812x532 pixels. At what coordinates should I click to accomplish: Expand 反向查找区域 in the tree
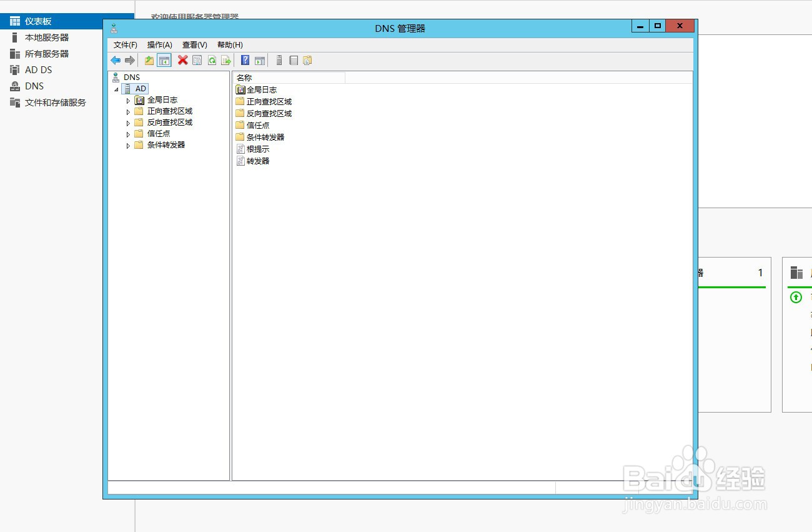(128, 123)
